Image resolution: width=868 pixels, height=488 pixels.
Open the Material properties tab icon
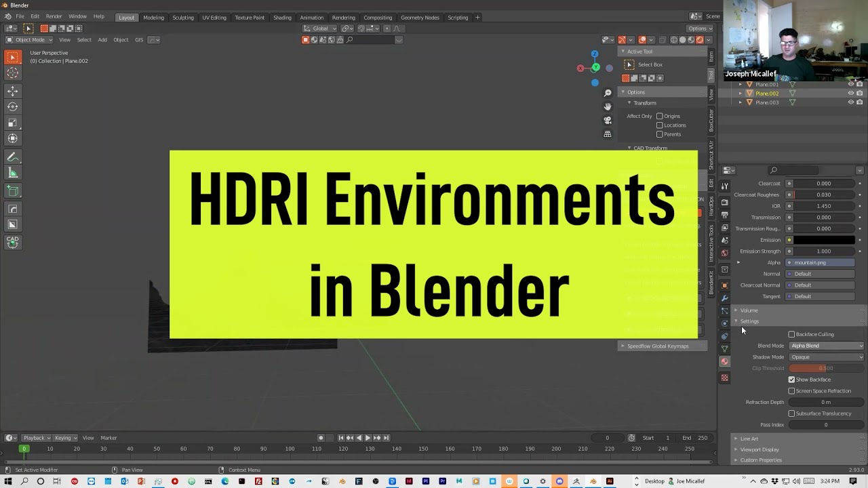click(x=724, y=361)
